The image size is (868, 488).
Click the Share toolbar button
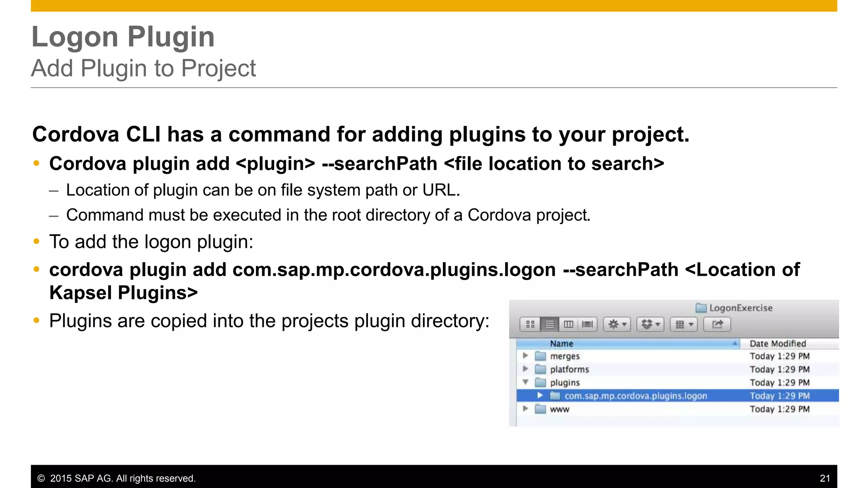717,324
